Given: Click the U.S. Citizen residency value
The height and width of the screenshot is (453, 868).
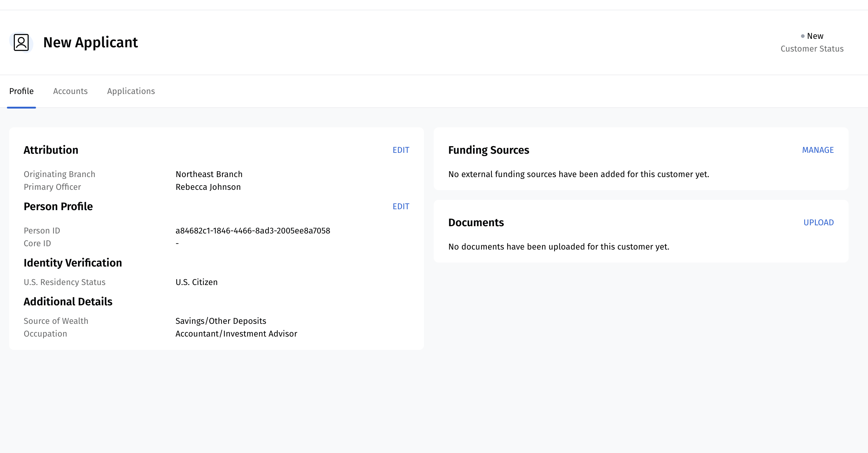Looking at the screenshot, I should point(197,282).
